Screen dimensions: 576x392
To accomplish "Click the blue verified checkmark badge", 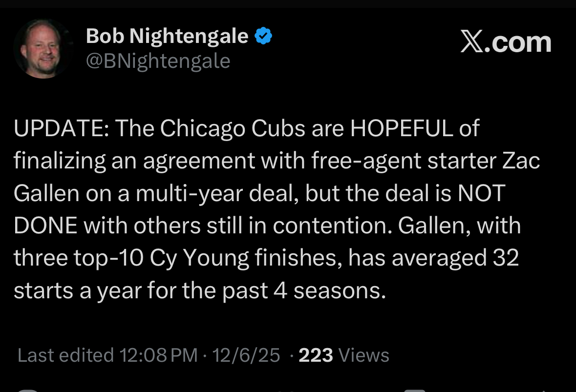I will coord(263,36).
